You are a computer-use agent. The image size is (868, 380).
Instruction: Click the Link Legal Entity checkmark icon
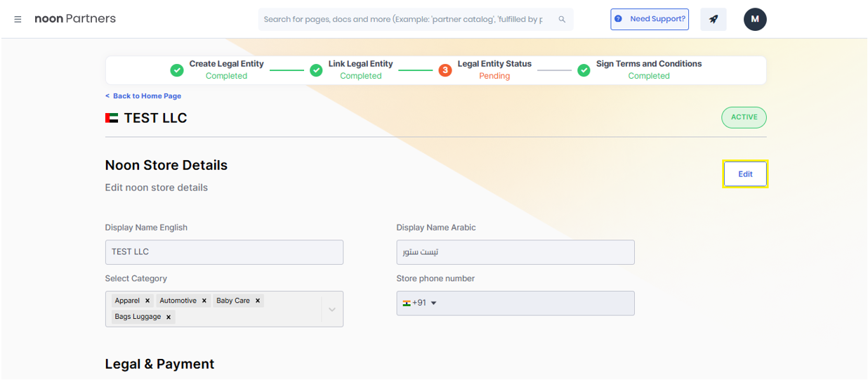pos(316,70)
